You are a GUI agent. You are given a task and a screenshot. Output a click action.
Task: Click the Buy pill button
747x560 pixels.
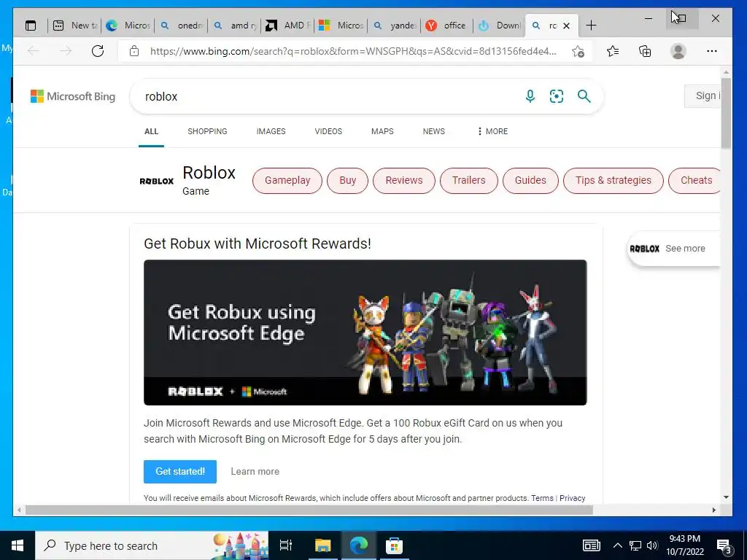coord(347,181)
